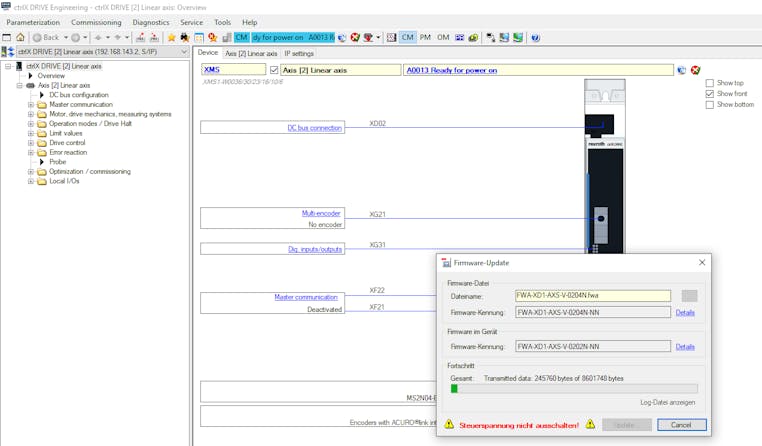Open the Parameterization menu
The height and width of the screenshot is (446, 762).
[33, 22]
